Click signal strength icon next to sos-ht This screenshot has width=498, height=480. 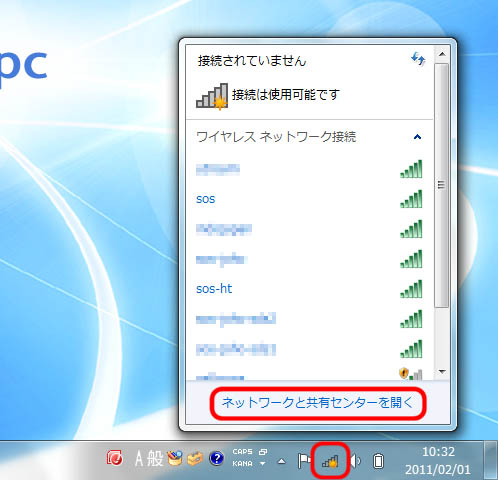pos(411,289)
